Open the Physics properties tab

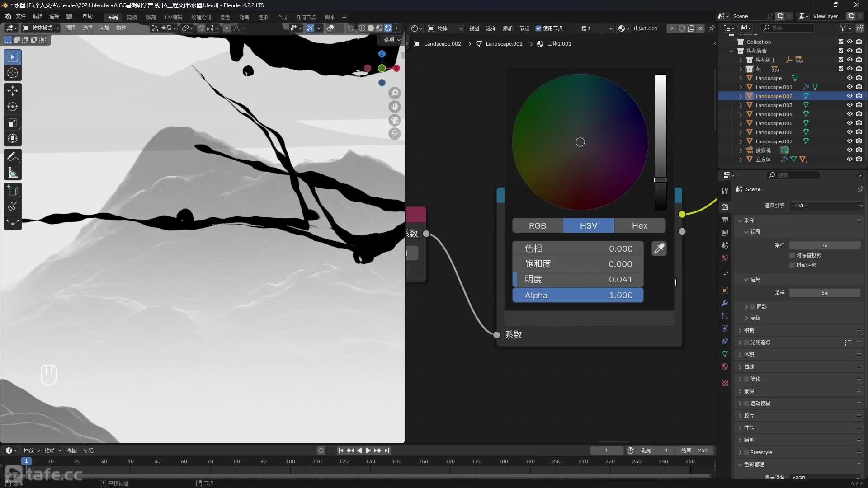click(725, 328)
